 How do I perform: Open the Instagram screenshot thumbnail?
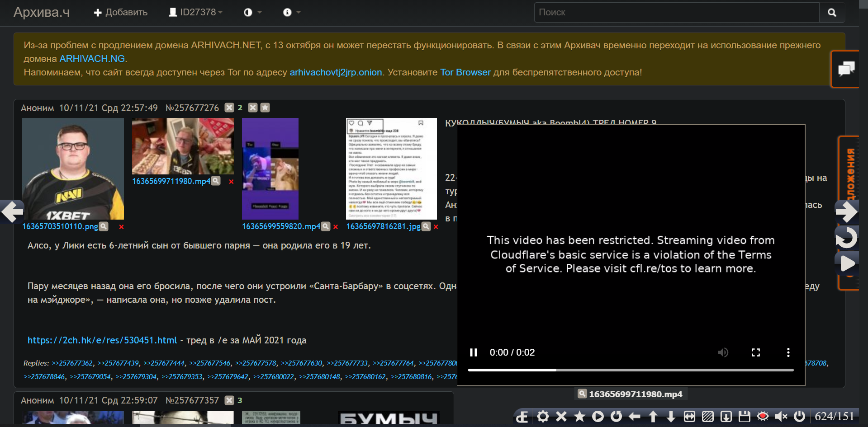(391, 169)
